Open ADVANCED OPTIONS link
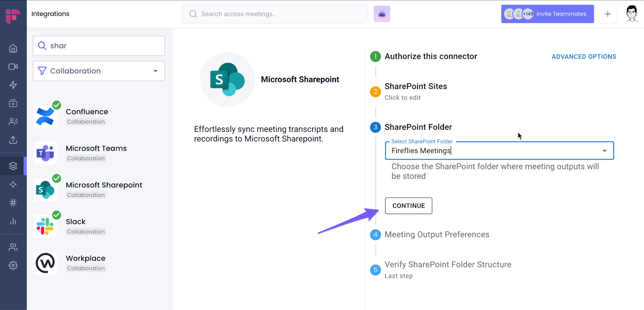The image size is (644, 310). [x=584, y=57]
